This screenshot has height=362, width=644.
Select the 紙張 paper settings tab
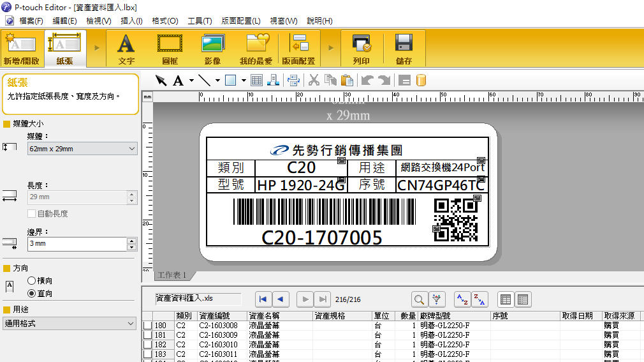[64, 49]
